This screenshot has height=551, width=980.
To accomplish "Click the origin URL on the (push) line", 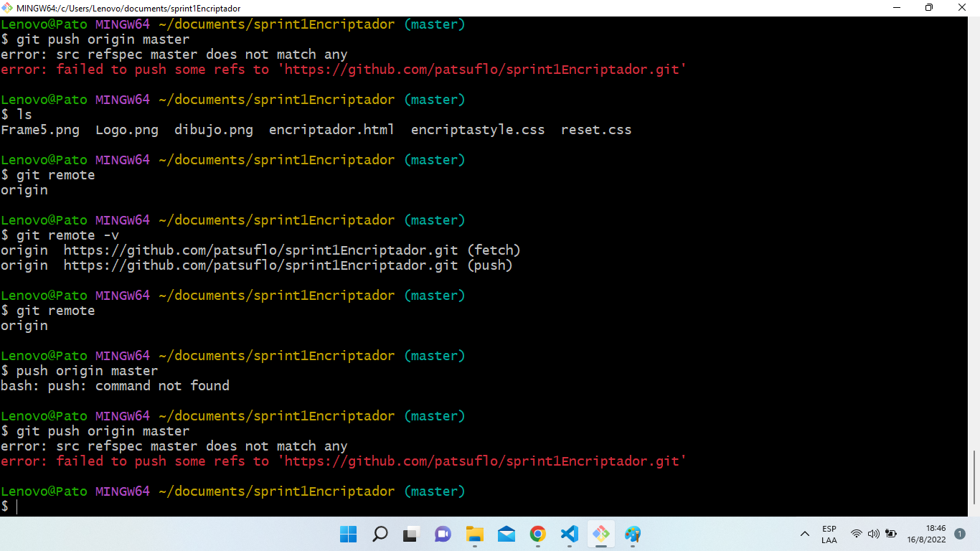I will 260,265.
